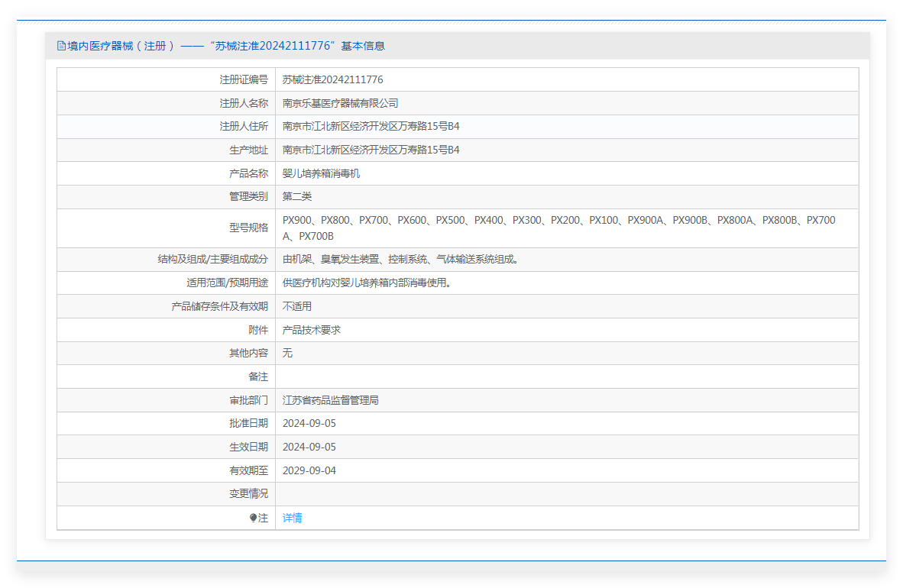Click the 产品储存条件及有效期 label
This screenshot has width=903, height=588.
point(220,306)
